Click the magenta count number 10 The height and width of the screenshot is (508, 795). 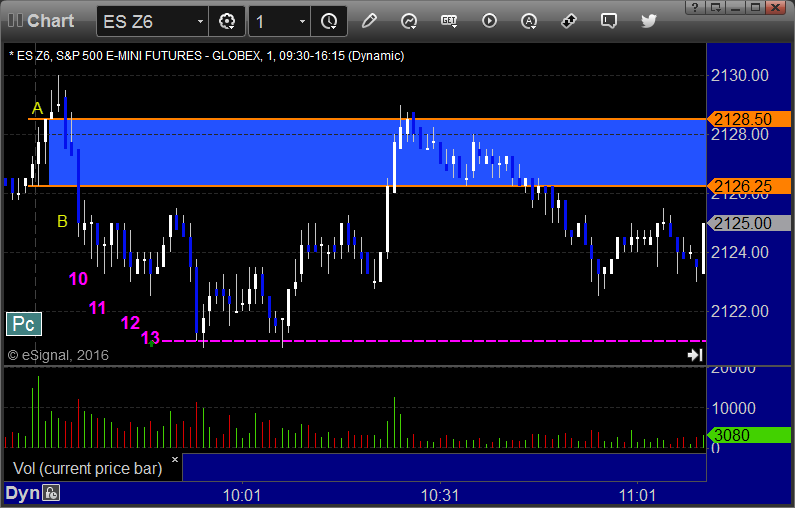[x=79, y=278]
